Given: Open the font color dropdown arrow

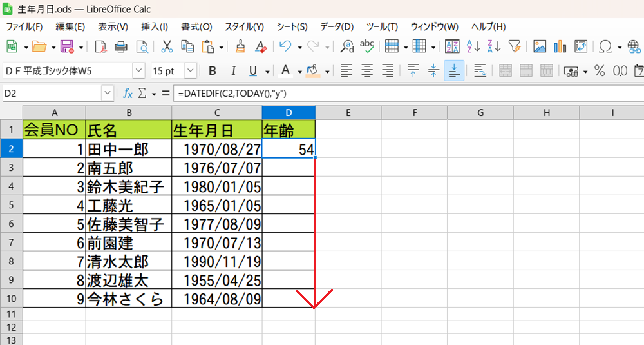Looking at the screenshot, I should tap(300, 72).
